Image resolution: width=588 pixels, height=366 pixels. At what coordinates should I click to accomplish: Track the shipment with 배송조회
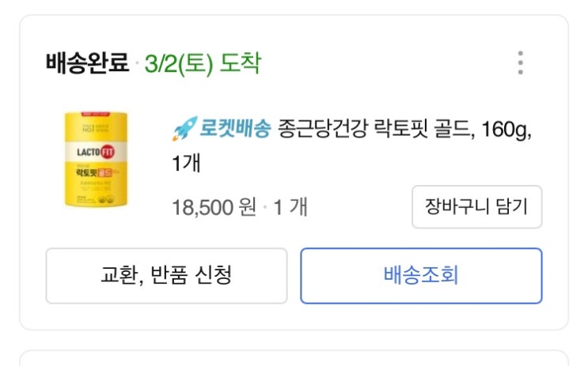pos(421,275)
